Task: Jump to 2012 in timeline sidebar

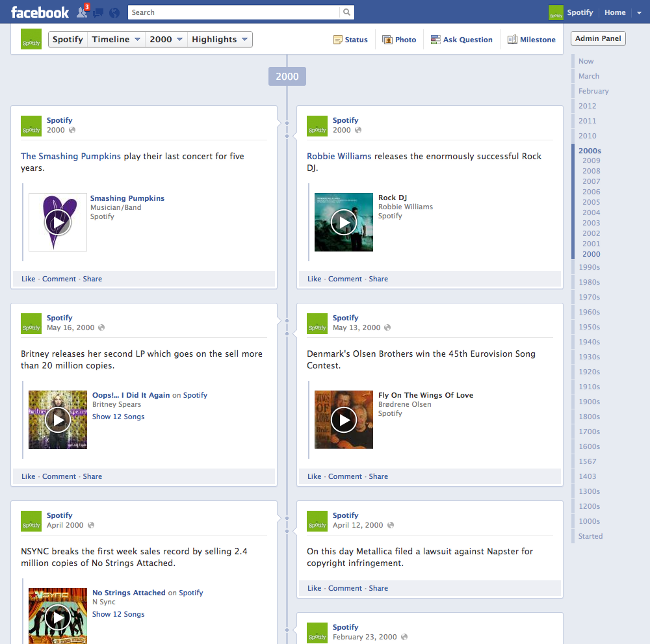Action: pyautogui.click(x=587, y=106)
